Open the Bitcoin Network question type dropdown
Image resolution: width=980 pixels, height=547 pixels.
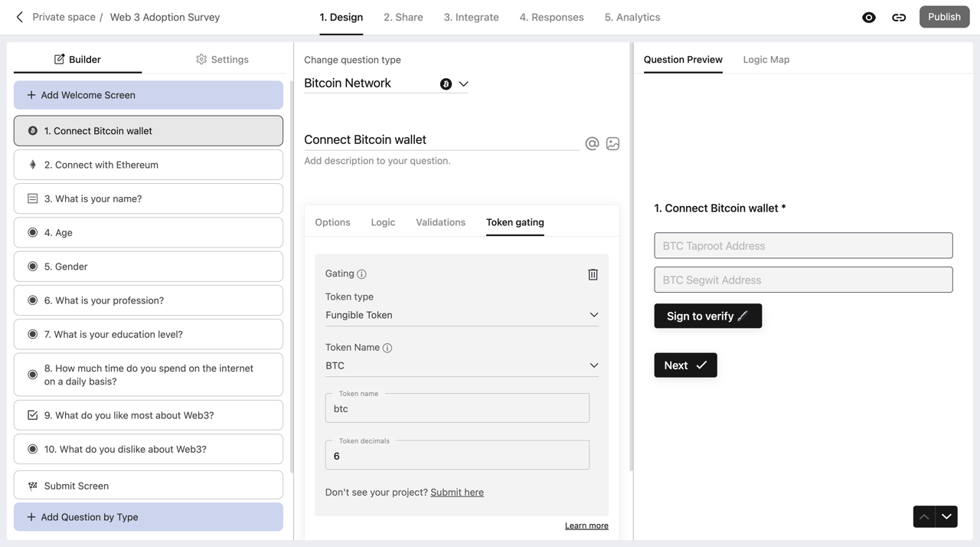462,83
